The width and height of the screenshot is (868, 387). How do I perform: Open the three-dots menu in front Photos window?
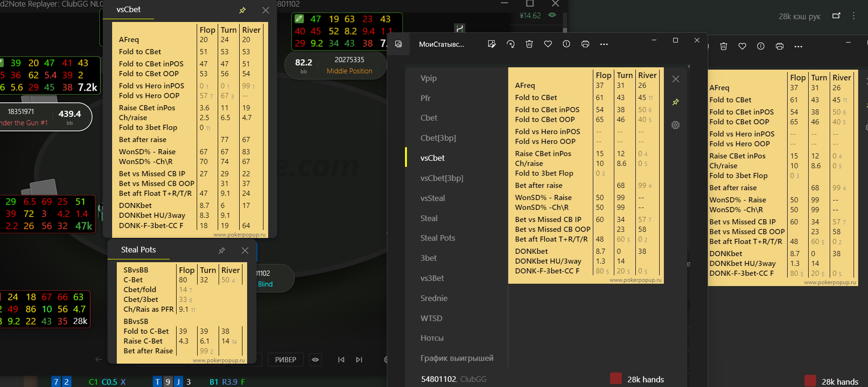pos(604,44)
